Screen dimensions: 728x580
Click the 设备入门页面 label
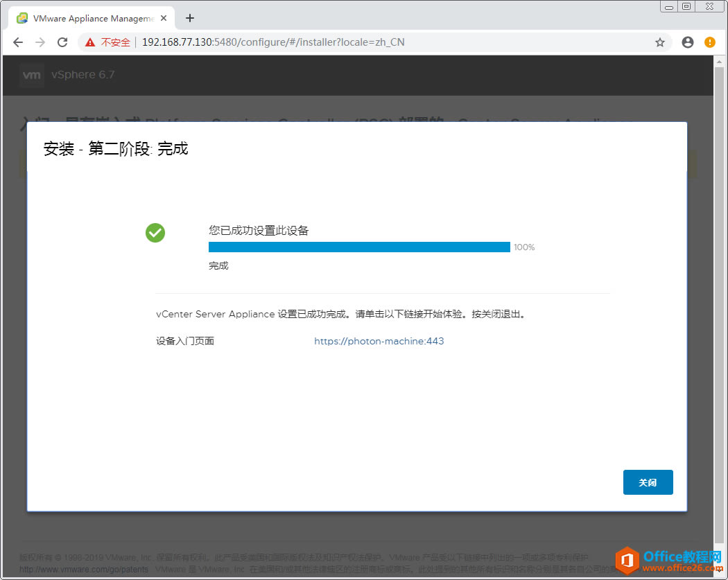185,341
